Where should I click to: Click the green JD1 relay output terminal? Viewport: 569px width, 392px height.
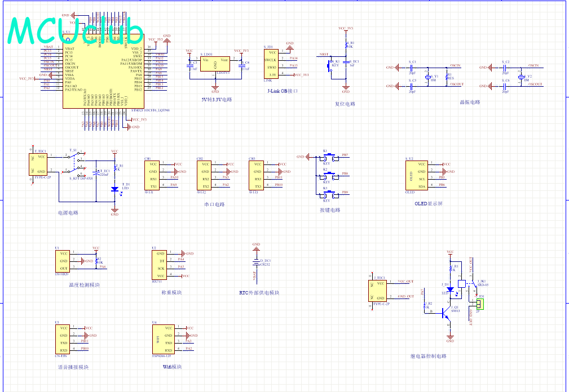pyautogui.click(x=480, y=304)
